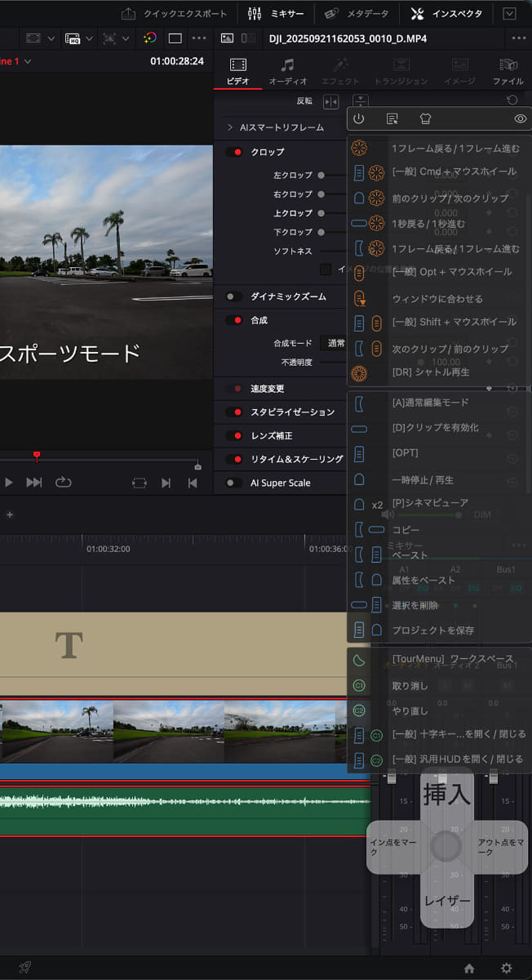
Task: Tick the image position retain checkbox under ソフトネス
Action: 326,269
